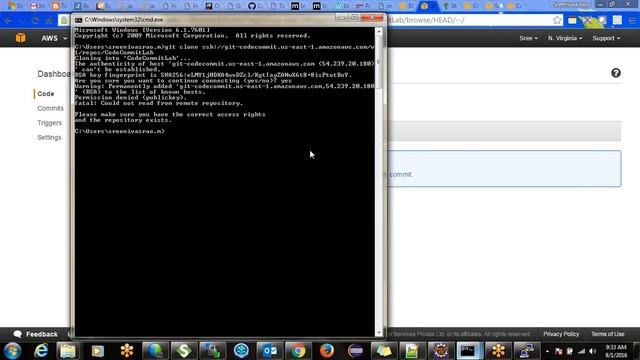Open the green dollar-sign app in taskbar
The height and width of the screenshot is (360, 640).
coord(184,351)
